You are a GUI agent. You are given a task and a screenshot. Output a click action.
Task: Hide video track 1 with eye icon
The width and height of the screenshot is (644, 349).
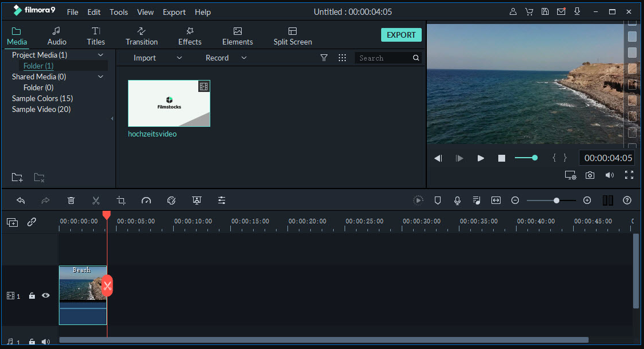pos(46,296)
